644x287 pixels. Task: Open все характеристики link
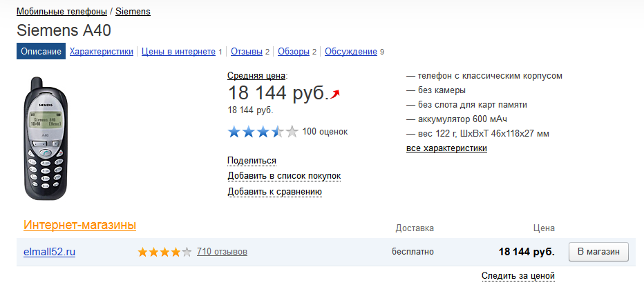(x=446, y=148)
